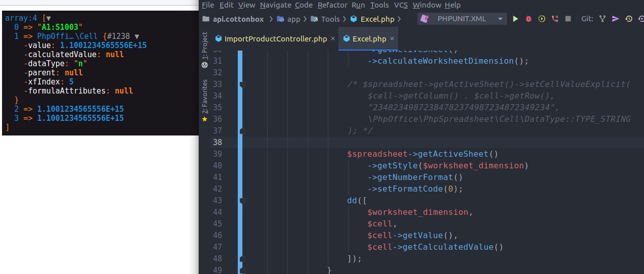Switch to the ImportProductController.php tab
Viewport: 644px width, 274px height.
tap(276, 39)
